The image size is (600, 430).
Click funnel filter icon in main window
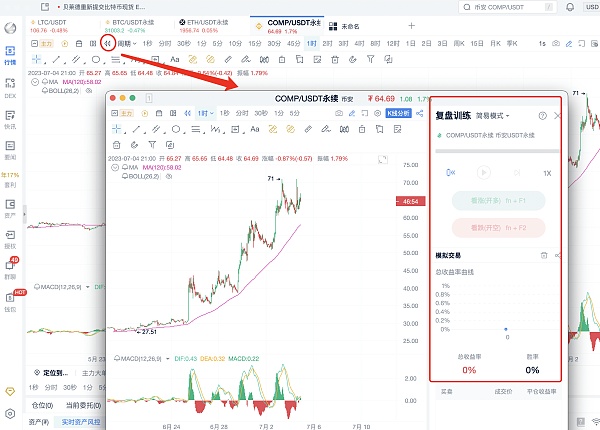click(370, 59)
